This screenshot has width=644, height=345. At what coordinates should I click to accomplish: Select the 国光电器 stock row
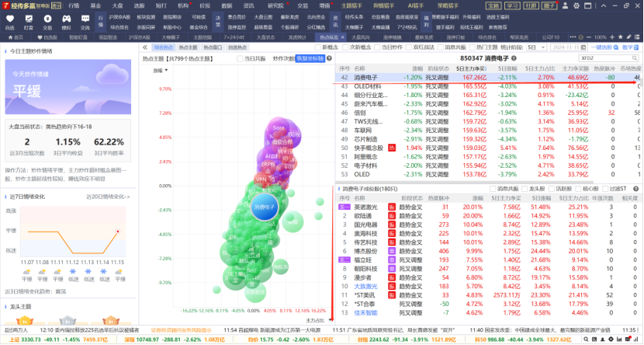pos(487,225)
